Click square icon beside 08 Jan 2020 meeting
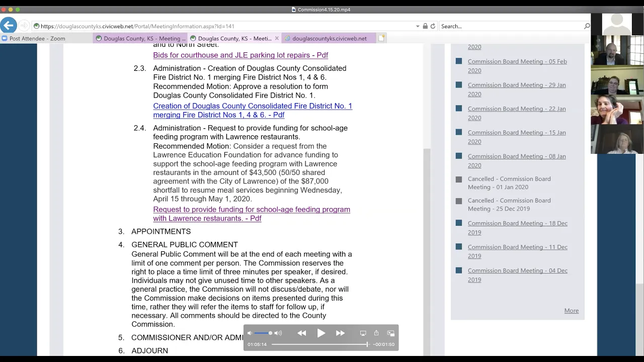The width and height of the screenshot is (644, 362). [459, 156]
